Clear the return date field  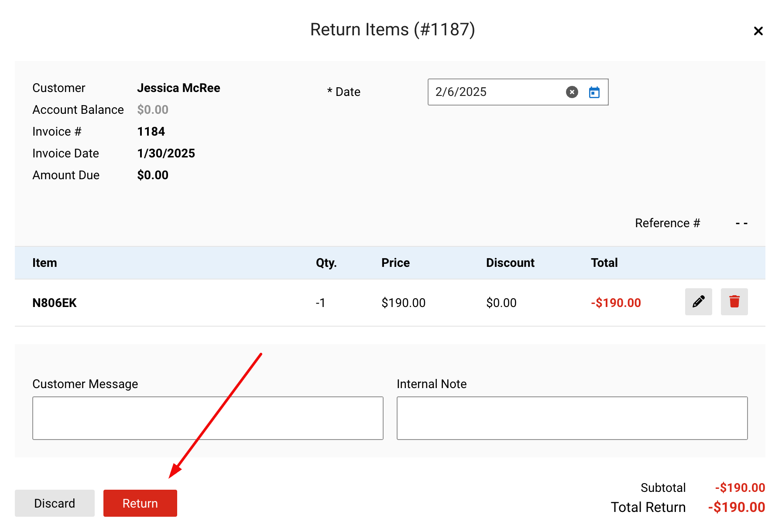coord(572,92)
